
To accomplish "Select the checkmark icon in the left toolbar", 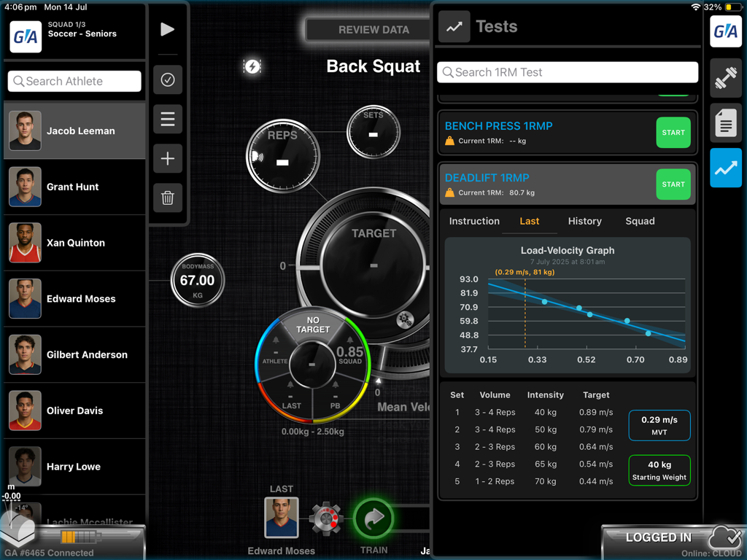I will (167, 79).
